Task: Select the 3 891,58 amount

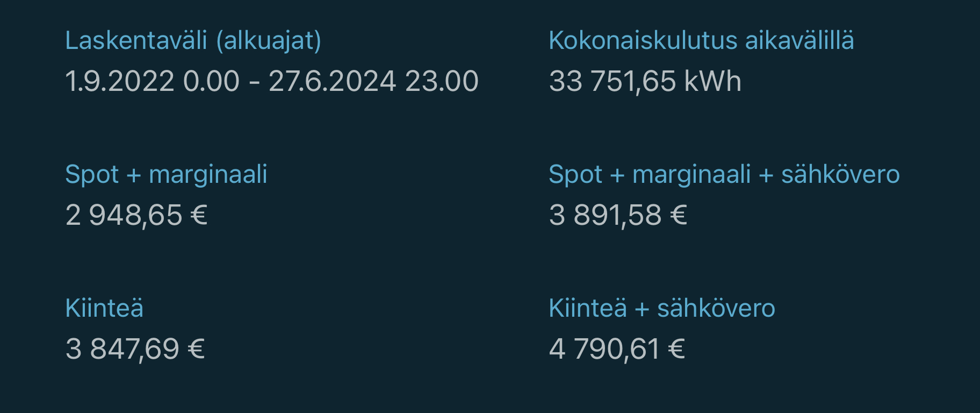Action: click(605, 215)
